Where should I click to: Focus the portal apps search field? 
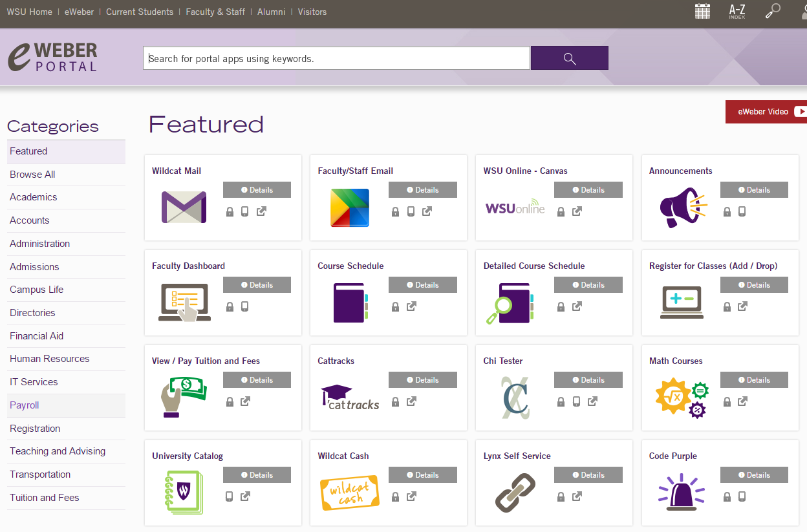[336, 58]
